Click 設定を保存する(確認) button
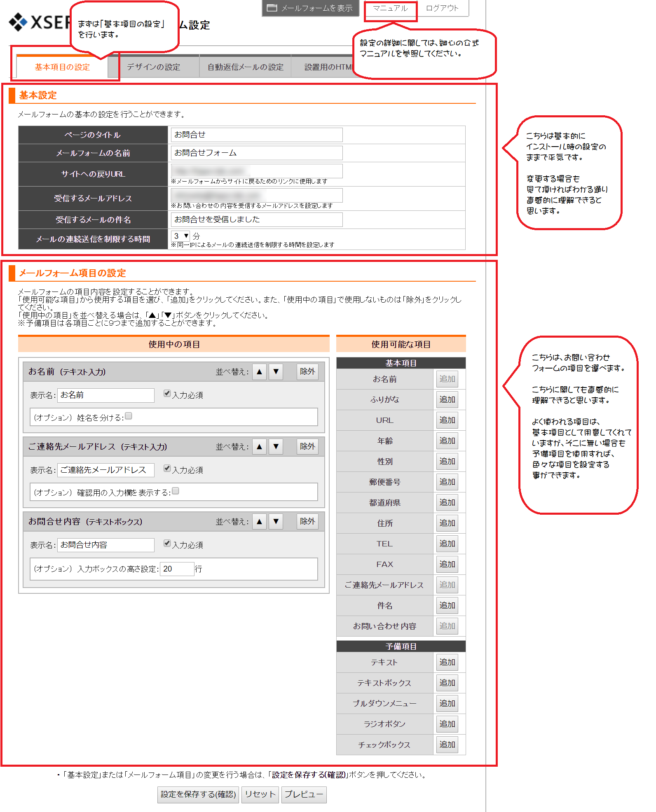 pos(198,794)
